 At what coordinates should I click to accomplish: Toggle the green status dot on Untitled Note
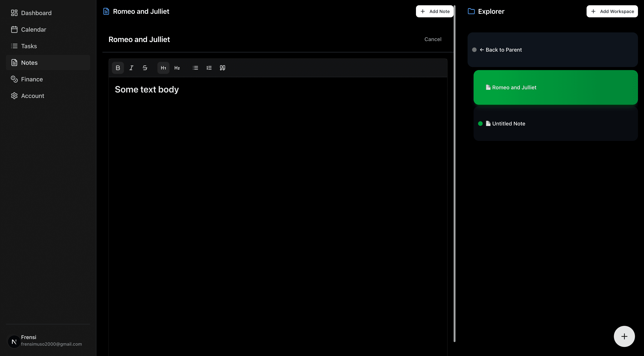pos(480,124)
